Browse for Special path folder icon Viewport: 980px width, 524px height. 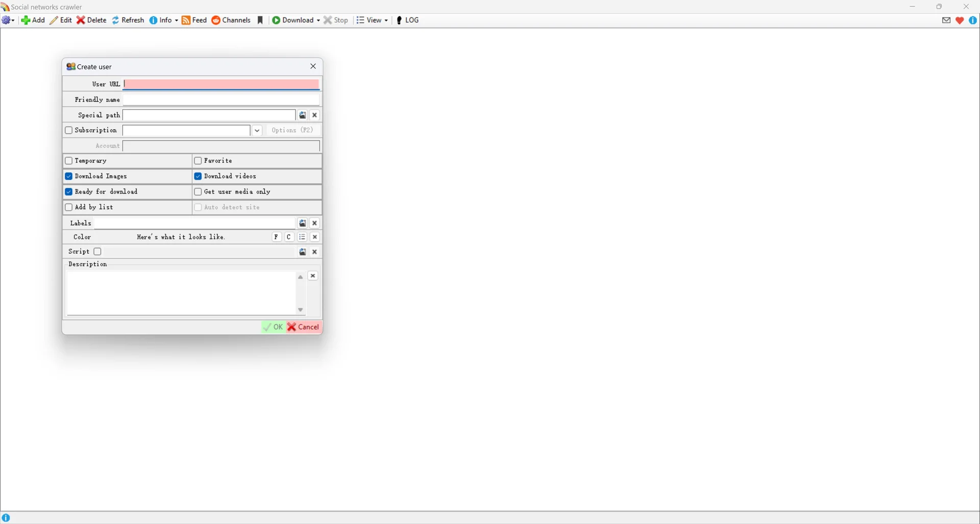pos(303,115)
